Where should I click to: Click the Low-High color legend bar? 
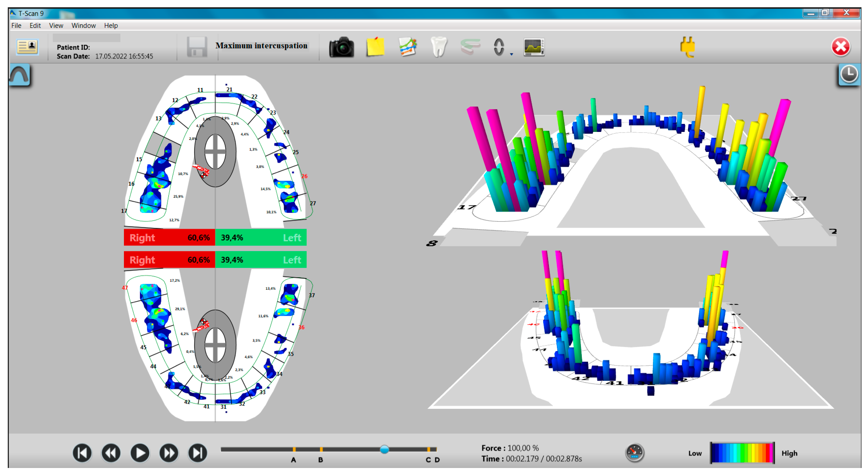pos(742,453)
